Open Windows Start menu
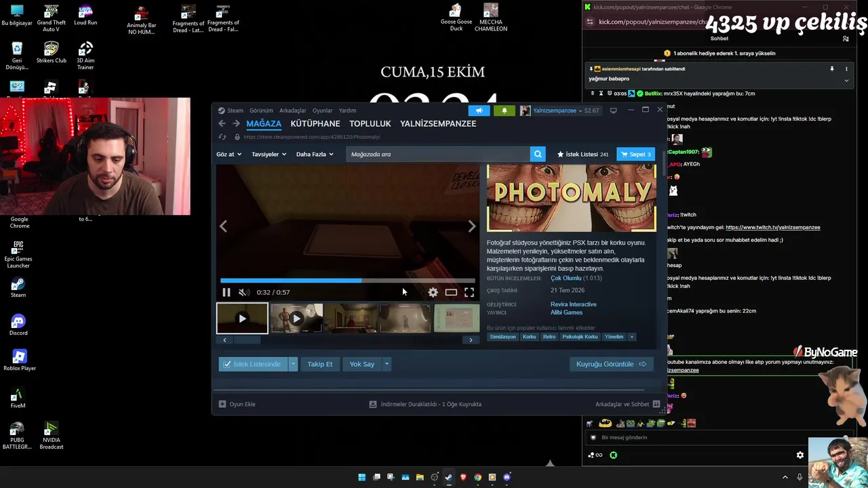The width and height of the screenshot is (868, 488). click(362, 477)
